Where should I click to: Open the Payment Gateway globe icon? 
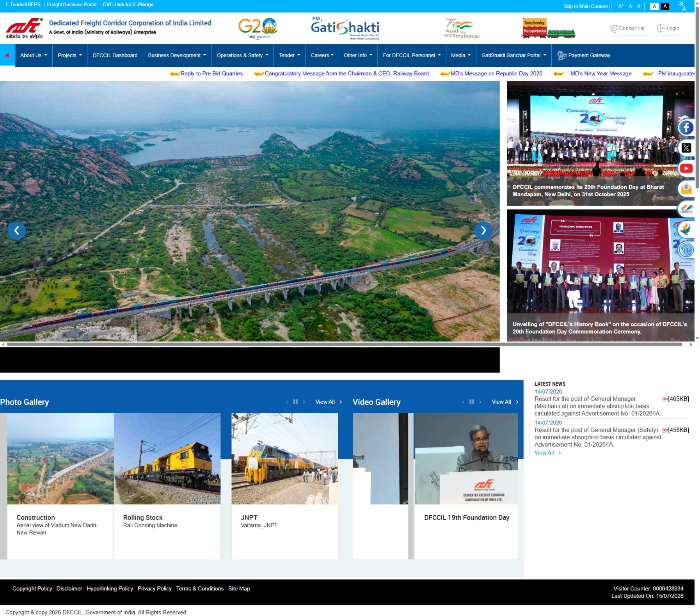pyautogui.click(x=561, y=55)
